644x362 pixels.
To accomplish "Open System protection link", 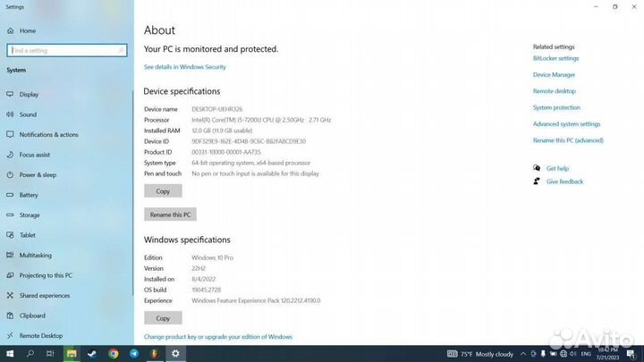I will click(556, 107).
